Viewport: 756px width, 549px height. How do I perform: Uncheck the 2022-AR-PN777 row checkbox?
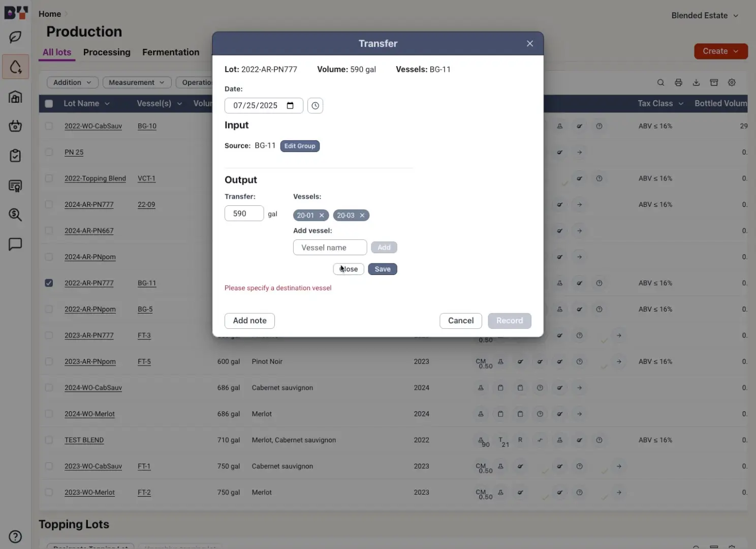pos(49,283)
